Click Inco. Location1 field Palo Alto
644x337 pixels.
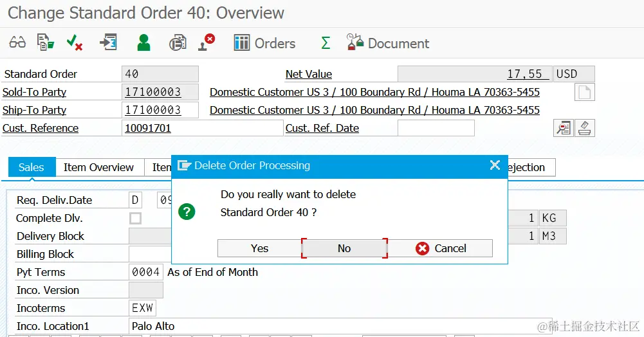[x=340, y=326]
